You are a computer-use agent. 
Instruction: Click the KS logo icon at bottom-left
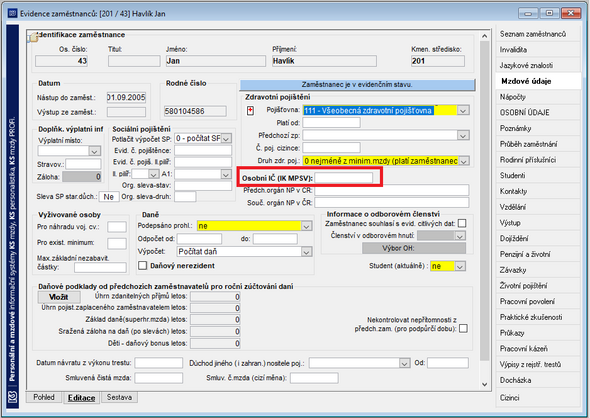coord(12,398)
